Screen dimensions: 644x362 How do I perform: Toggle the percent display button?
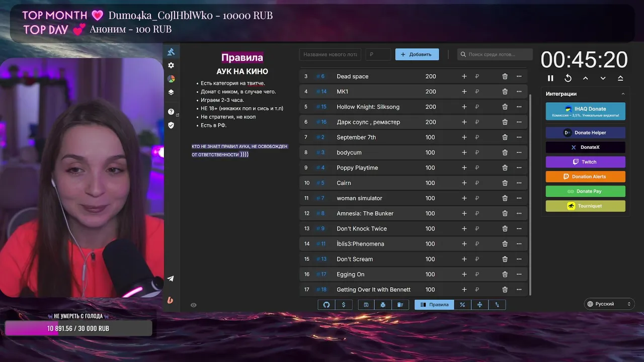coord(462,305)
